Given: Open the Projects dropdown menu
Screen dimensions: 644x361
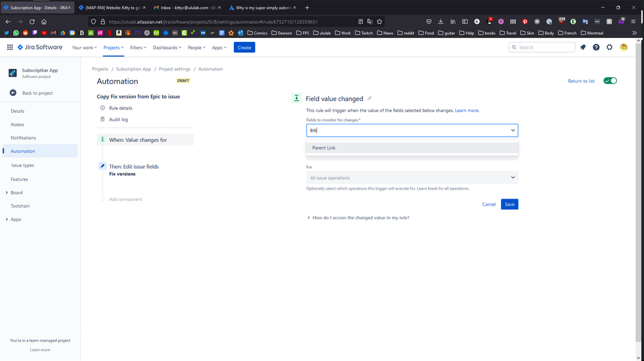Looking at the screenshot, I should pos(113,48).
